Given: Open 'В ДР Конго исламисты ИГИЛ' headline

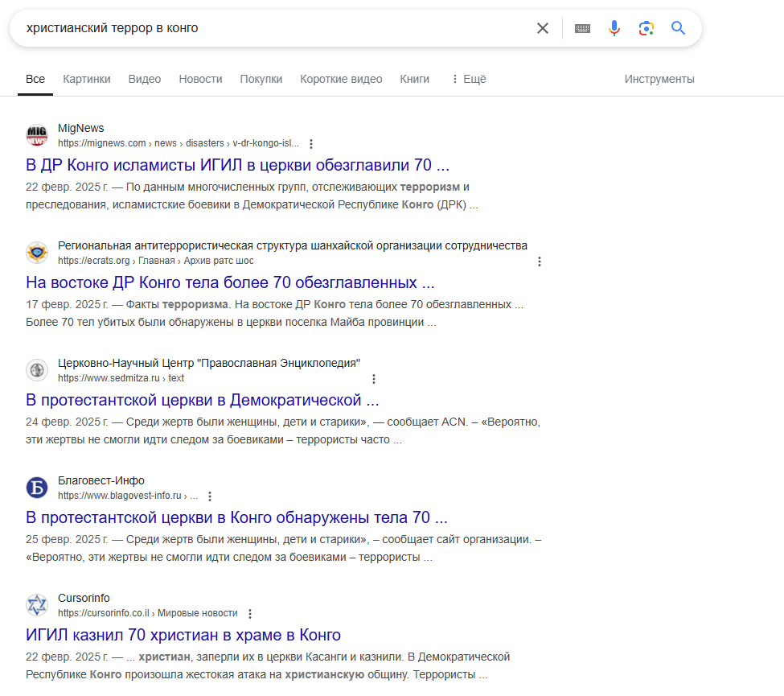Looking at the screenshot, I should 237,166.
